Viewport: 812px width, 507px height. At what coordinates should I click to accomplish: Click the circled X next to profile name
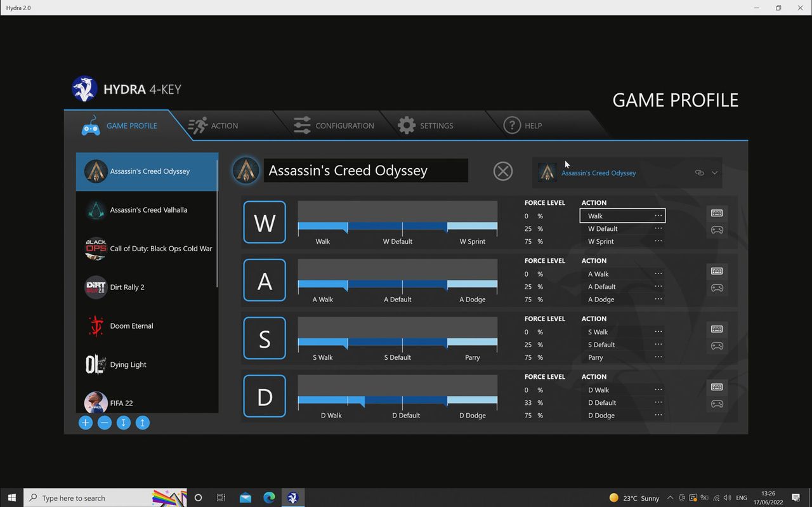pos(503,171)
